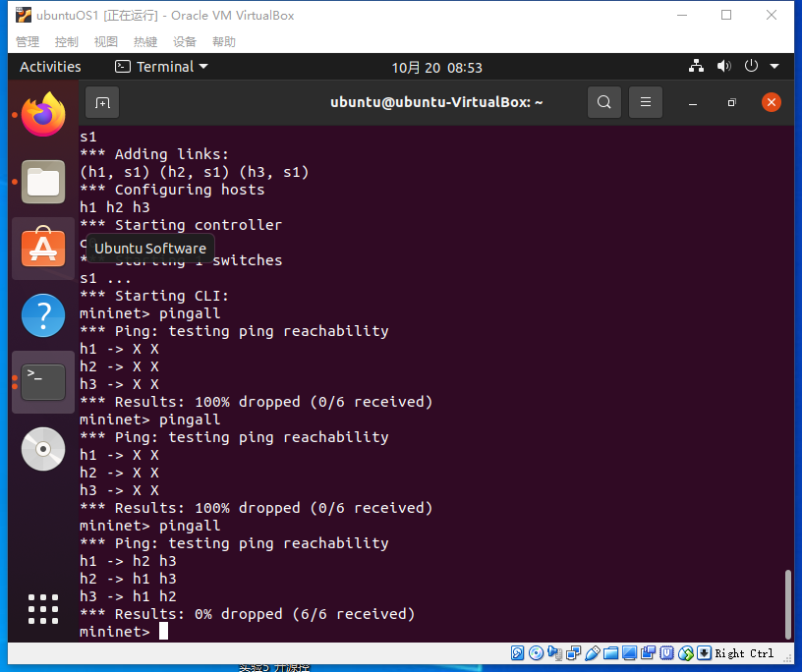Click VirtualBox mouse integration indicator
802x672 pixels.
coord(686,653)
